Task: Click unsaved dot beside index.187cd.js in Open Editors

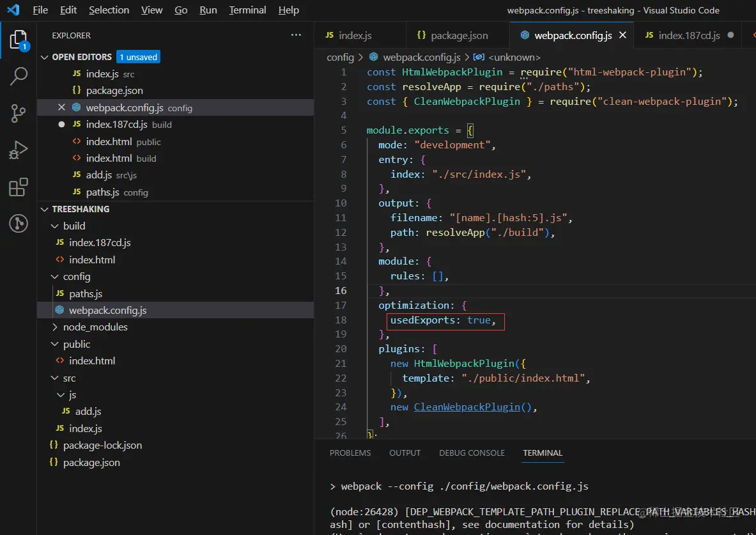Action: pos(61,124)
